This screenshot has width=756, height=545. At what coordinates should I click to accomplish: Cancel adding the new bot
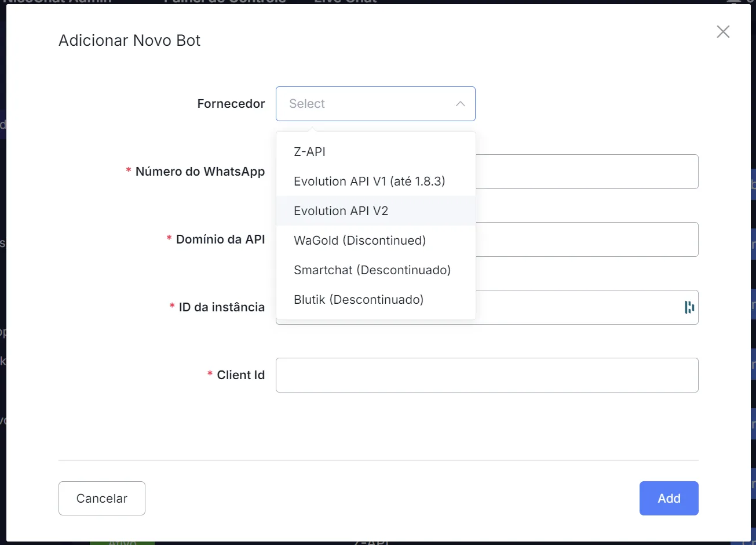tap(102, 498)
